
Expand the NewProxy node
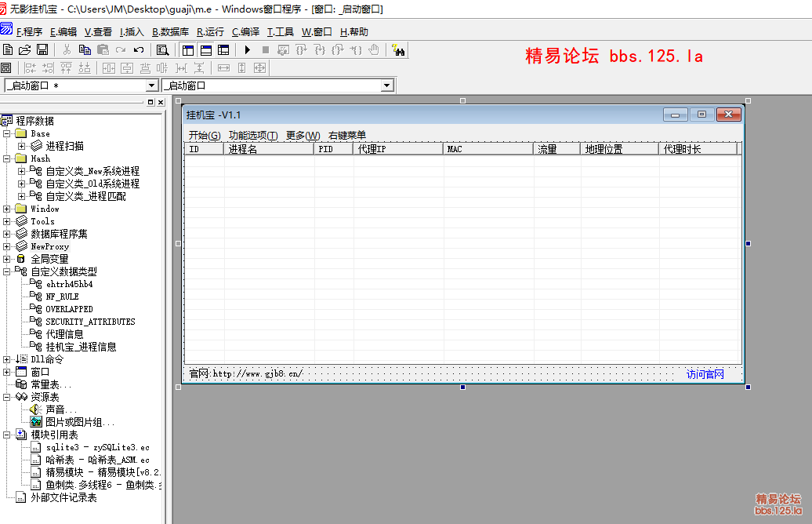(x=7, y=247)
